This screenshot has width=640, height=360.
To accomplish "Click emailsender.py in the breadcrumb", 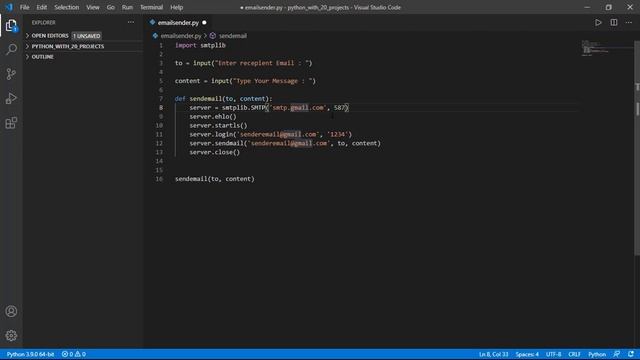I will (x=181, y=36).
